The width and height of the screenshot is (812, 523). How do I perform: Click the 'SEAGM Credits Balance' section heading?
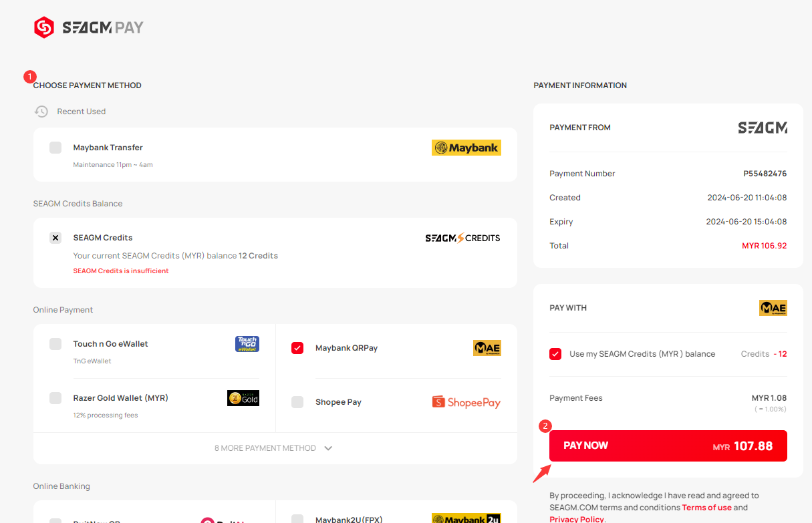click(x=78, y=204)
